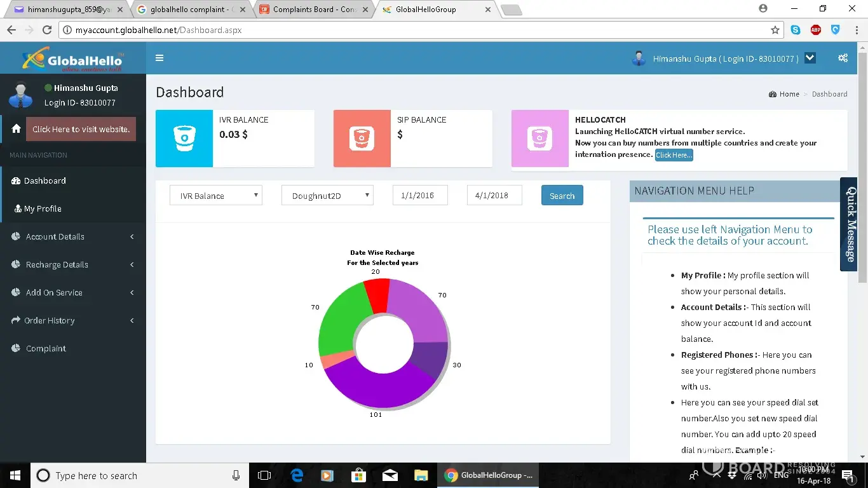Open the Doughnut2D chart type dropdown

pyautogui.click(x=327, y=196)
